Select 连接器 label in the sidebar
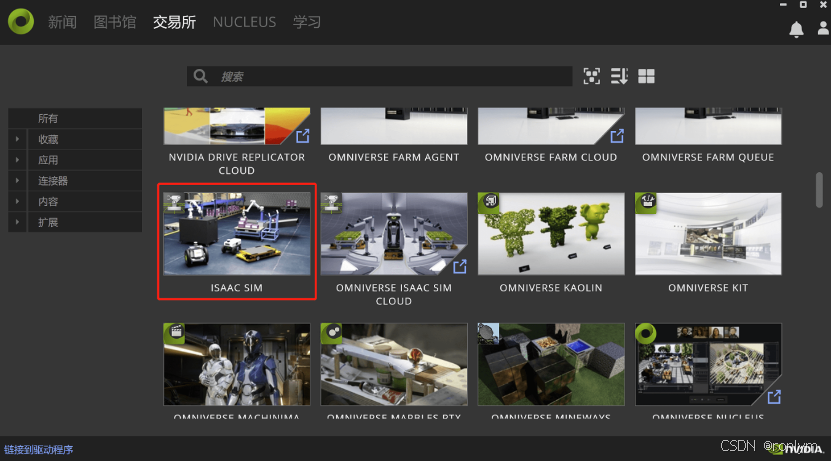832x462 pixels. (53, 181)
